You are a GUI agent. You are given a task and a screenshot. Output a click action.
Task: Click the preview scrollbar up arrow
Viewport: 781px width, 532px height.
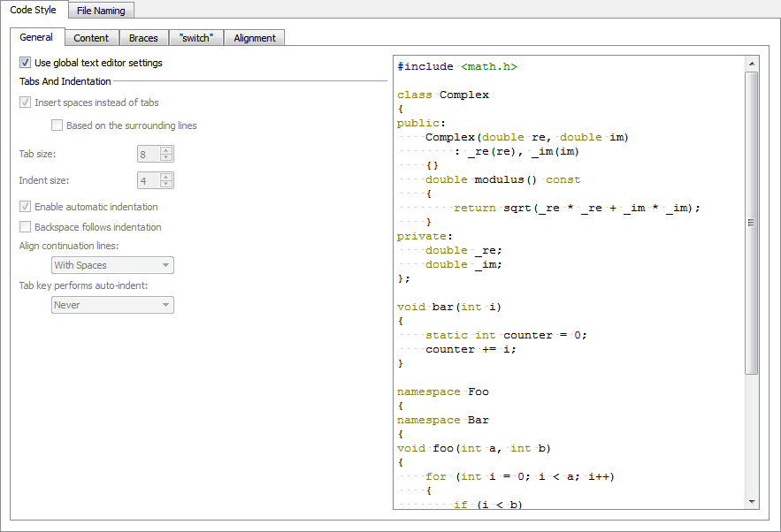click(x=752, y=64)
